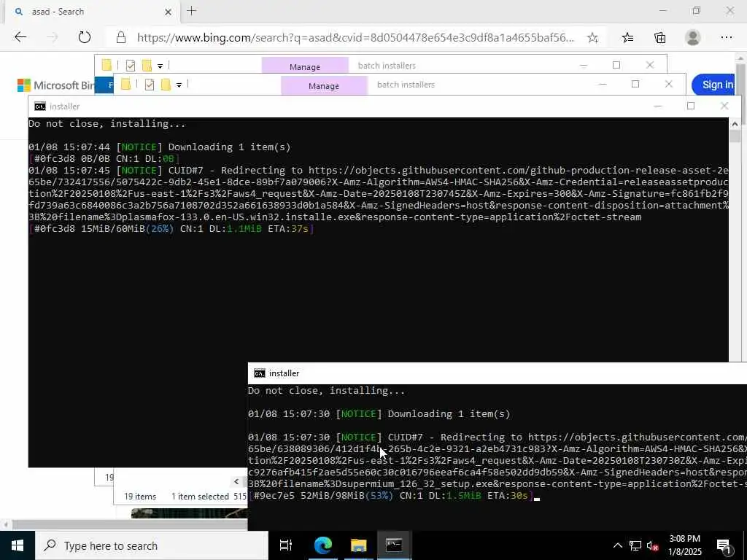Refresh the Bing search page
Screen dimensions: 747x560
coord(85,37)
